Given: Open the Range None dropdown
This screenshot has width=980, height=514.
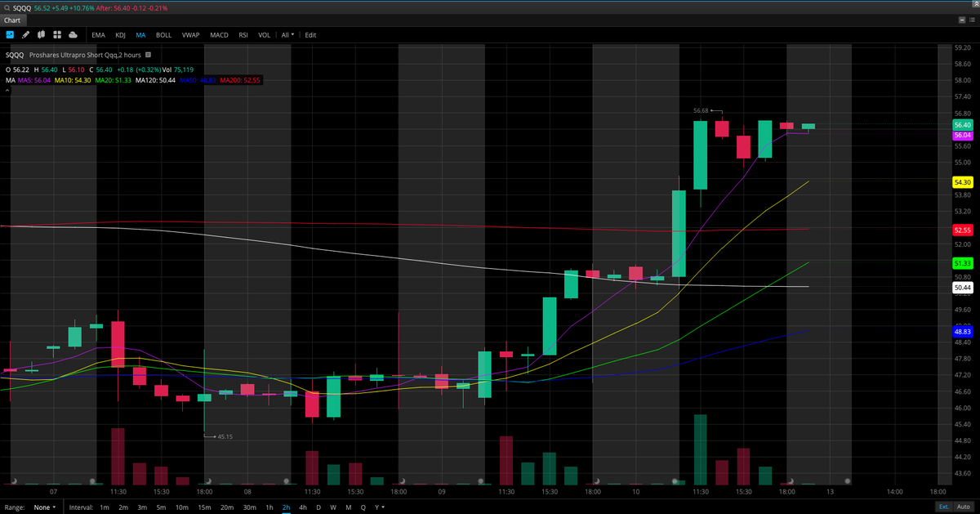Looking at the screenshot, I should (x=45, y=507).
